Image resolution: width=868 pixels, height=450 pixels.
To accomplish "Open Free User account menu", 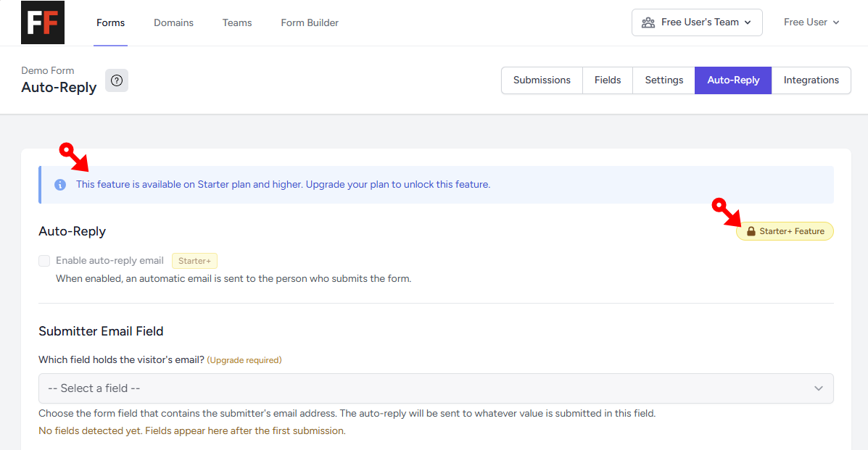I will click(811, 22).
